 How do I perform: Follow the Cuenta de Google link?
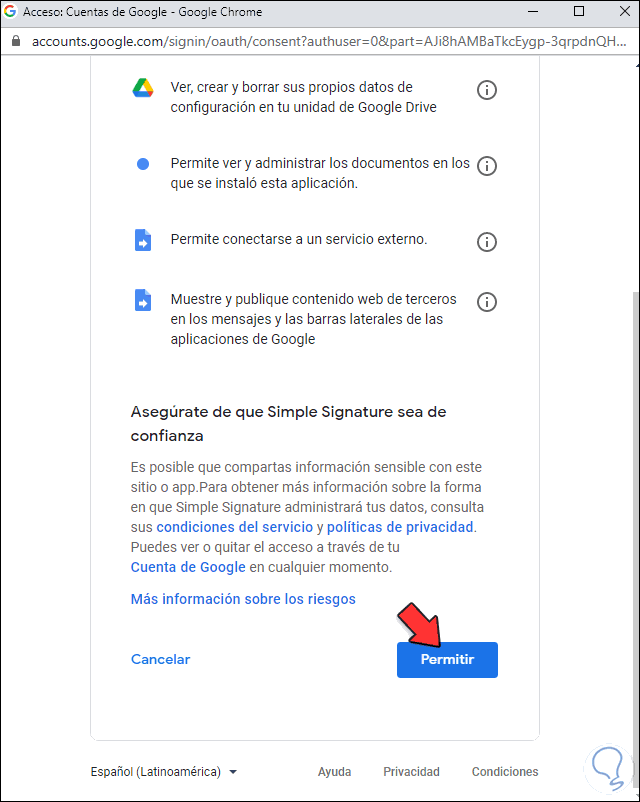(188, 567)
